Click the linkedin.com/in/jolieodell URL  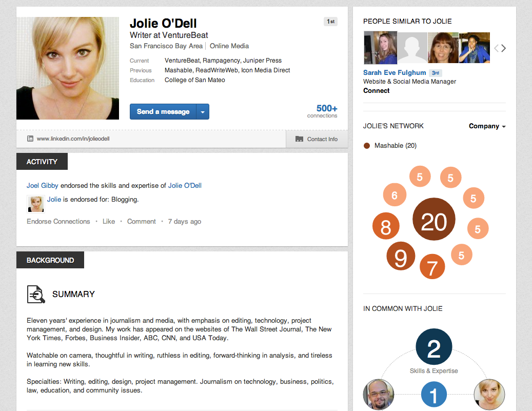click(x=73, y=139)
